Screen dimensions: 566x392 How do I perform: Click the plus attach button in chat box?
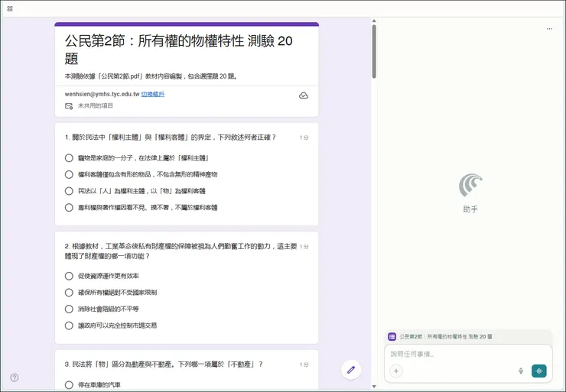[x=396, y=371]
